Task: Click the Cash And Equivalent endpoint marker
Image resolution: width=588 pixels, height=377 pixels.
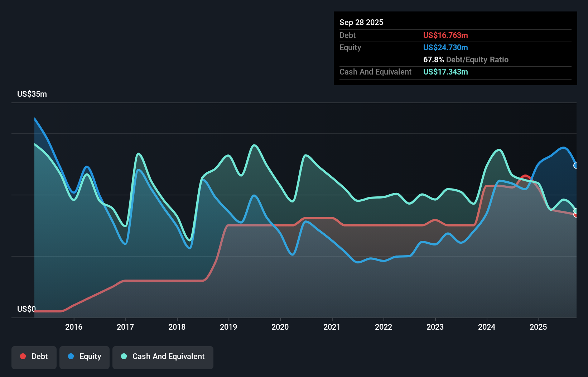Action: [x=576, y=211]
